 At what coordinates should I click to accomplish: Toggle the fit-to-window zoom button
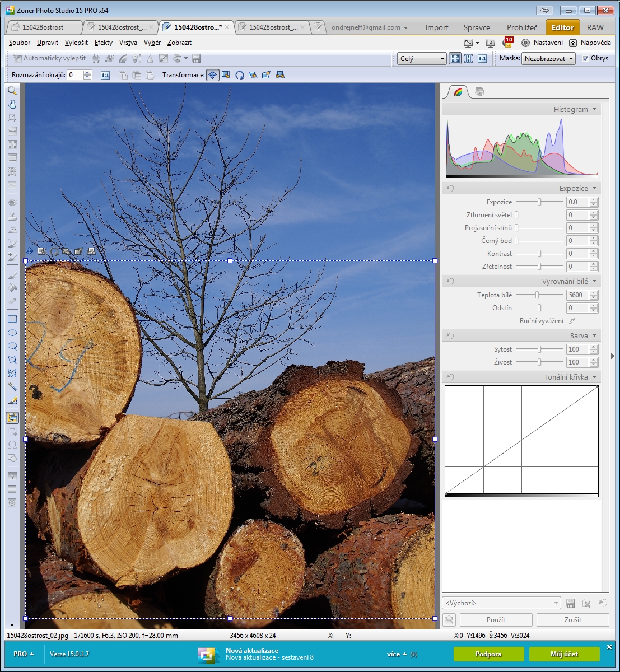click(455, 58)
